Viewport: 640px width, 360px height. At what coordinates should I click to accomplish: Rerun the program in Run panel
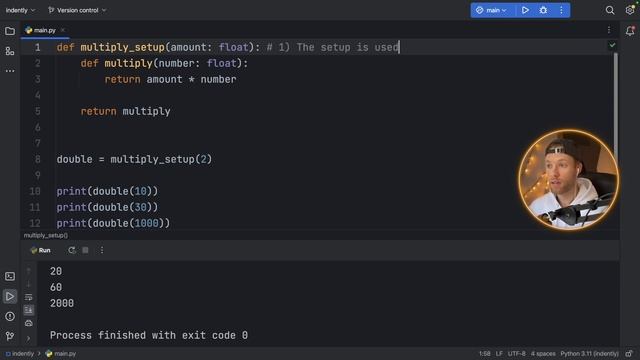(x=72, y=250)
